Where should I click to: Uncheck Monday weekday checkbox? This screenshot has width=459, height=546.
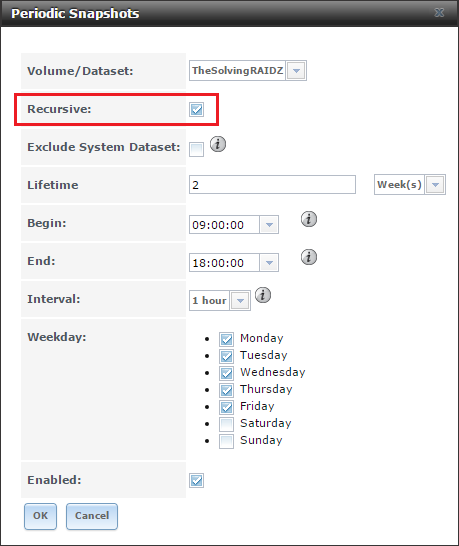click(226, 339)
